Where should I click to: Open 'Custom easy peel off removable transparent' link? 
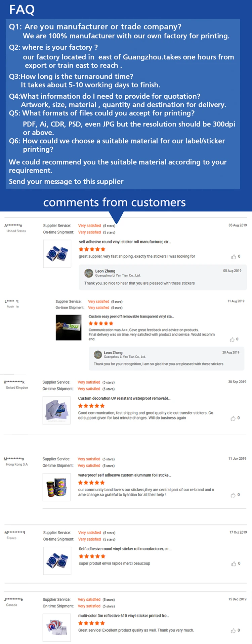pos(131,316)
